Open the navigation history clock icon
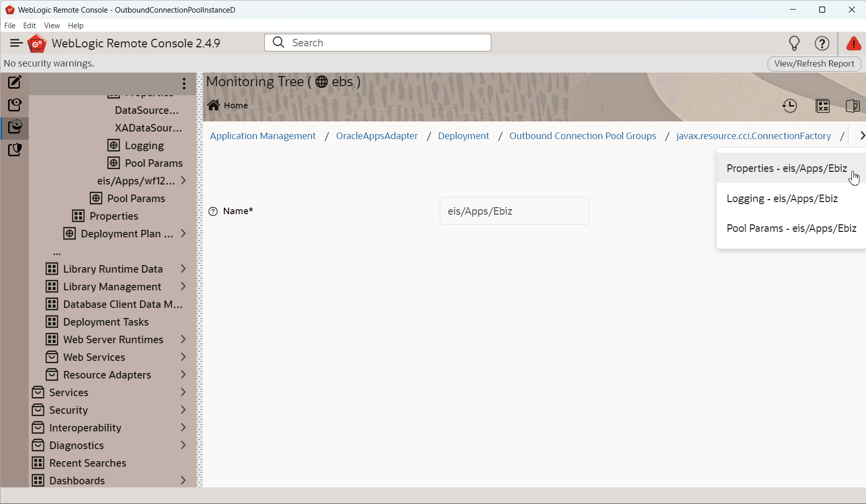This screenshot has height=504, width=866. (789, 106)
